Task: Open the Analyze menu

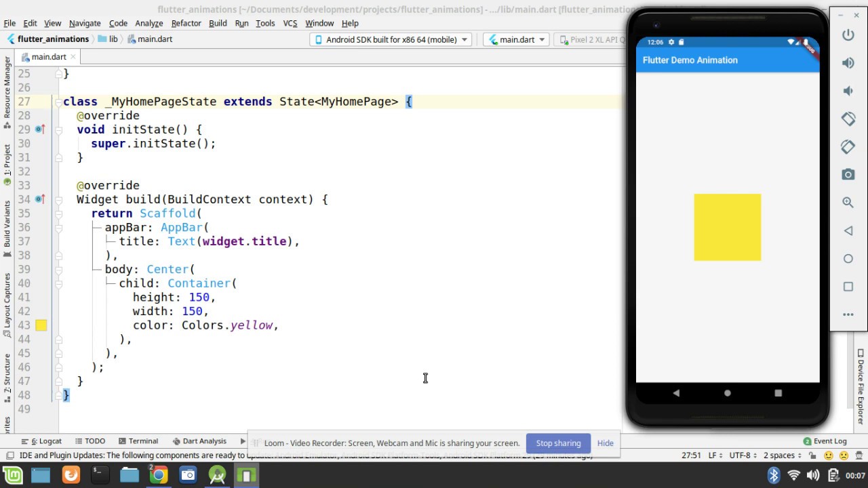Action: click(149, 23)
